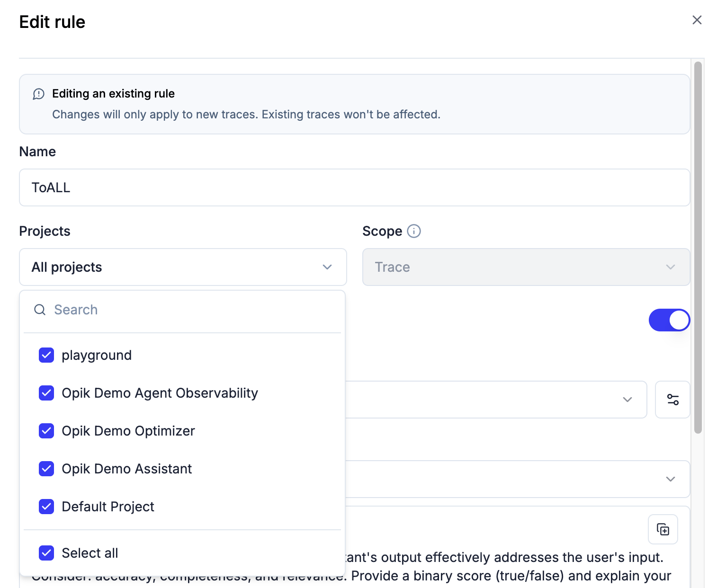The height and width of the screenshot is (588, 717).
Task: Collapse the All projects dropdown
Action: pyautogui.click(x=326, y=267)
